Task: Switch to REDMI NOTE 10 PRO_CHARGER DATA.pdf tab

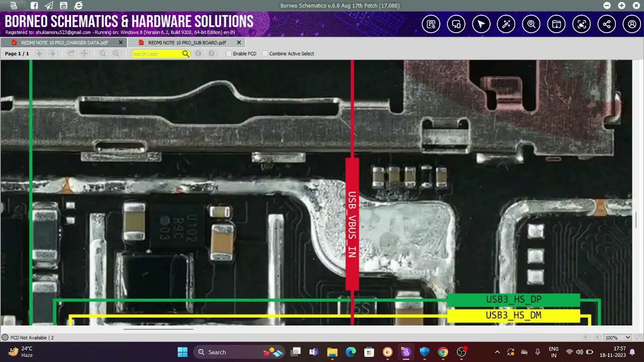Action: [x=64, y=43]
